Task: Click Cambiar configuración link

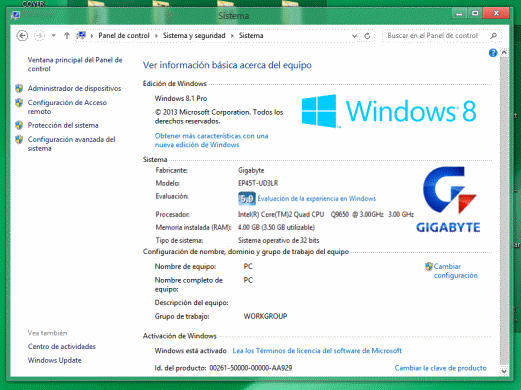Action: [456, 271]
